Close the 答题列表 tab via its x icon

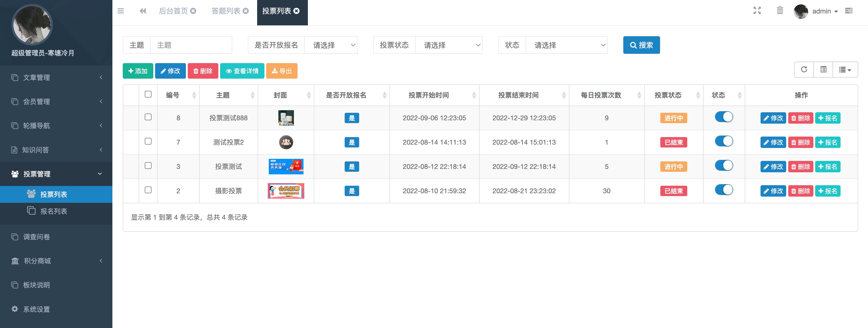[x=246, y=11]
